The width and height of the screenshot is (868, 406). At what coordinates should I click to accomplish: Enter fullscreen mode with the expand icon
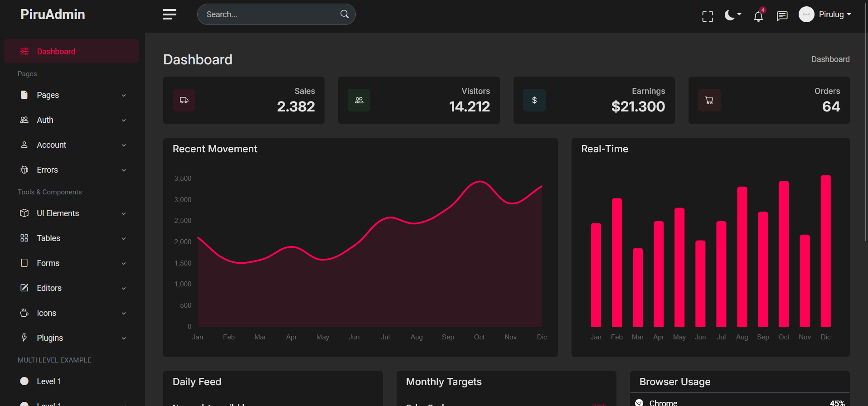tap(708, 16)
